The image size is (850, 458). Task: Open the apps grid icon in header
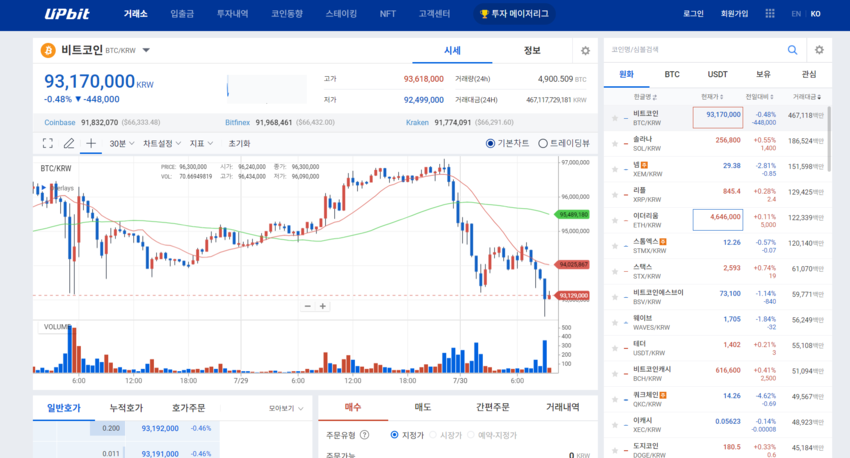click(770, 14)
